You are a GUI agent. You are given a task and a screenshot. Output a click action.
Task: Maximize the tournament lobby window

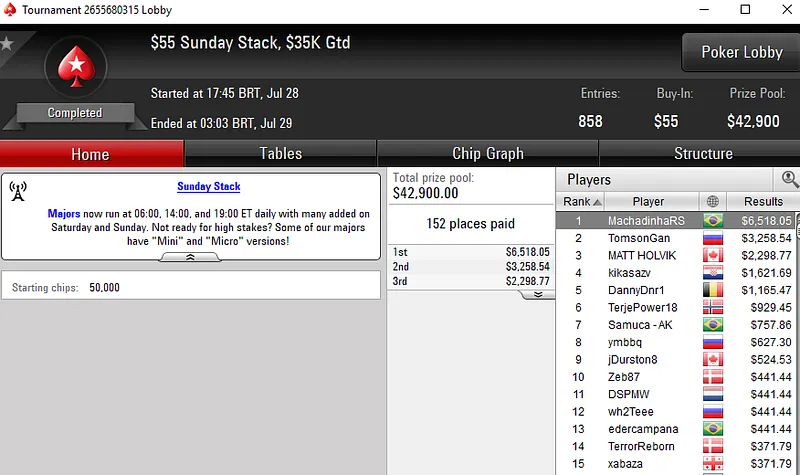[x=744, y=10]
